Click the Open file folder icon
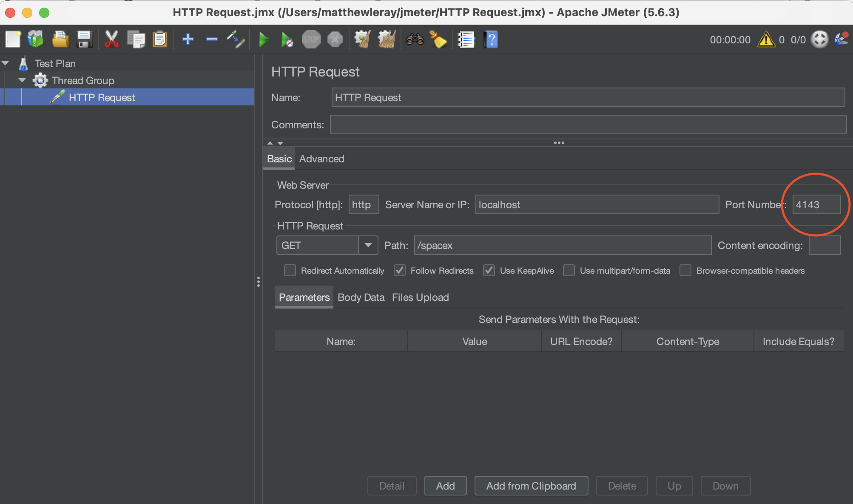 60,40
